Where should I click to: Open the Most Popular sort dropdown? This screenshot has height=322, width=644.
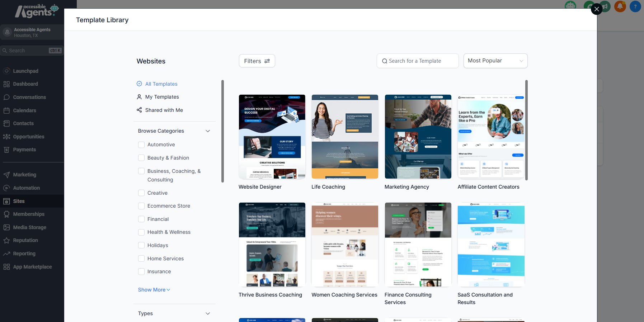[x=495, y=61]
